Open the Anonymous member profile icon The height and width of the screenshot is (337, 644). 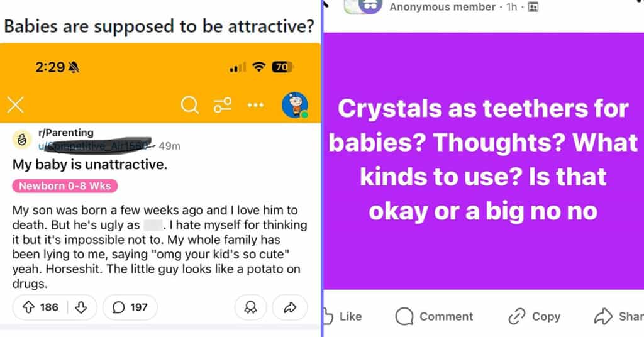point(370,6)
